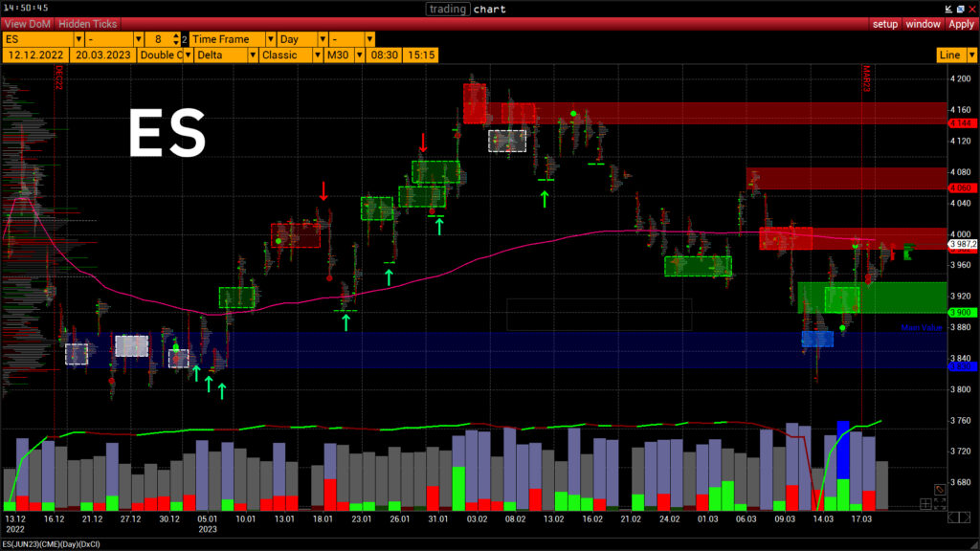980x551 pixels.
Task: Open the setup menu
Action: point(885,24)
